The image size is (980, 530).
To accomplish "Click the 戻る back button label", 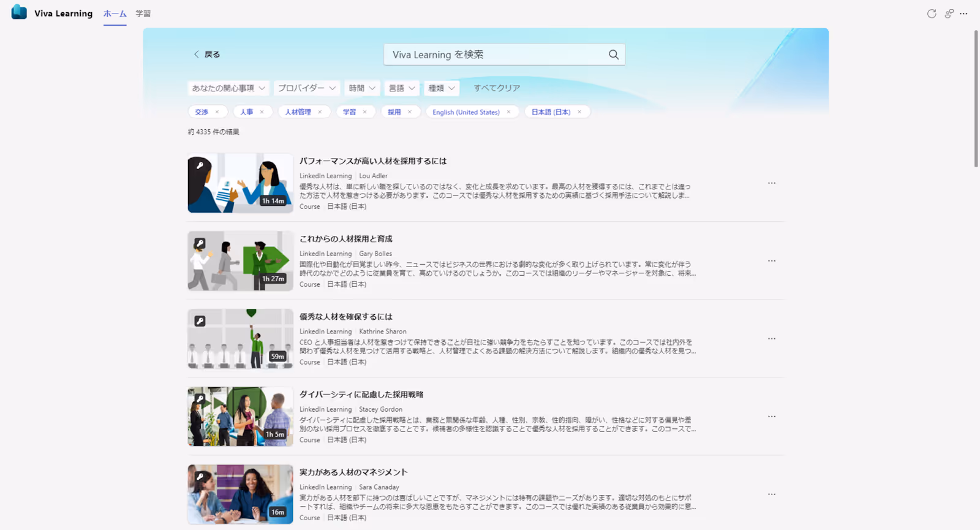I will point(212,55).
